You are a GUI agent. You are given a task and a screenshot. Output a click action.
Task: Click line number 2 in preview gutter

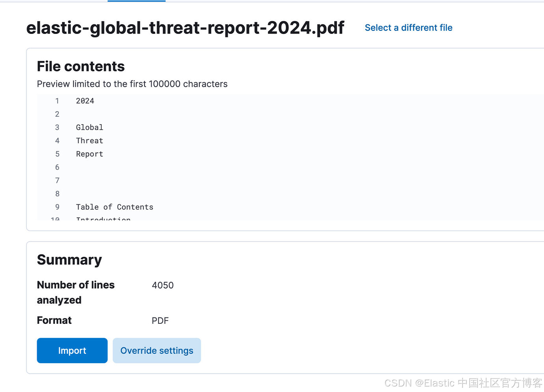pos(57,114)
